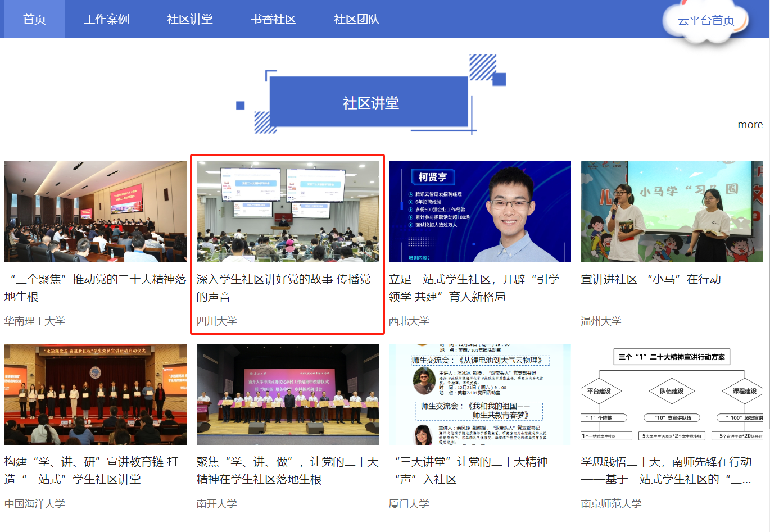Image resolution: width=770 pixels, height=532 pixels.
Task: Switch to the 工作案例 tab
Action: click(x=106, y=19)
